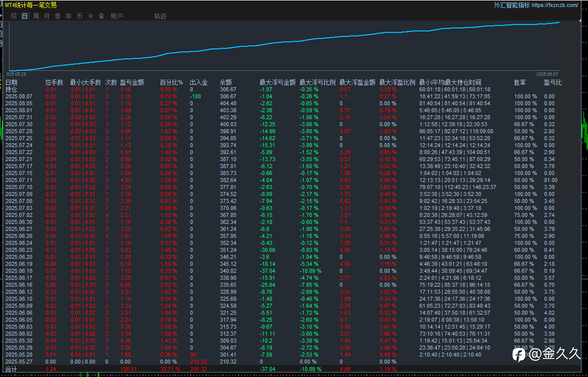
Task: Click the 最大浮亏金额 column header
Action: pos(278,82)
